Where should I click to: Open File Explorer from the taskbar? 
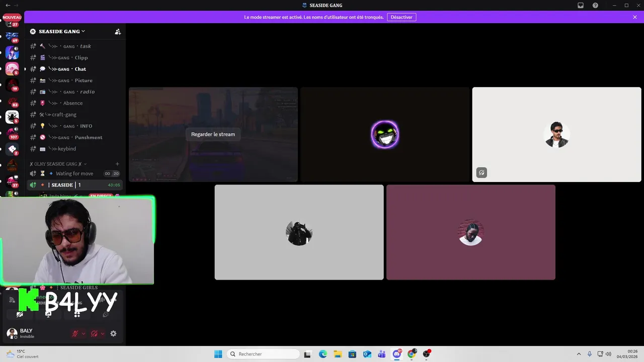point(338,354)
